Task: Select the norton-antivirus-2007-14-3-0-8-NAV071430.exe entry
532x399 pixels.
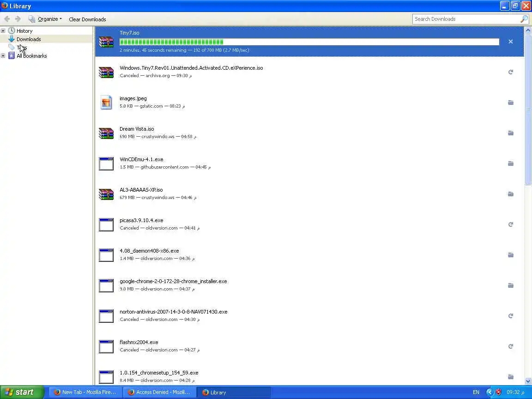Action: (309, 316)
